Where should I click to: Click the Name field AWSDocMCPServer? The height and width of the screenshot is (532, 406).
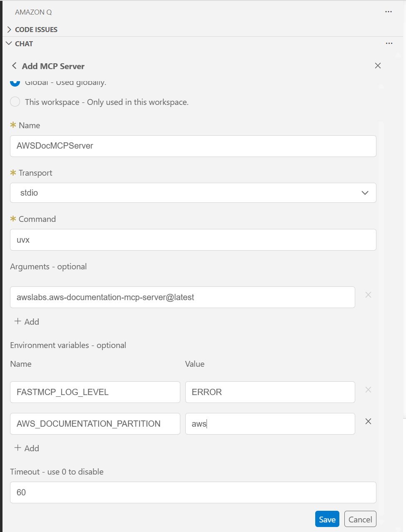[193, 146]
